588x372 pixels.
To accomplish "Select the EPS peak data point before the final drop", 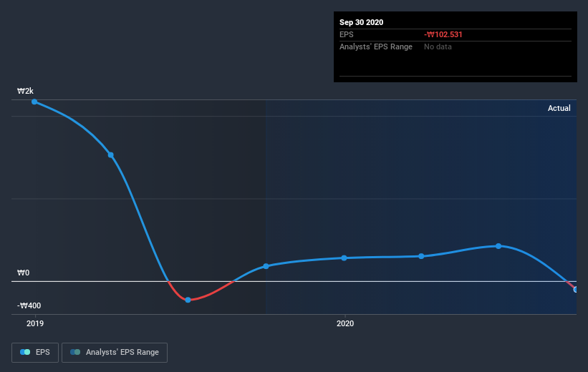I will click(498, 246).
